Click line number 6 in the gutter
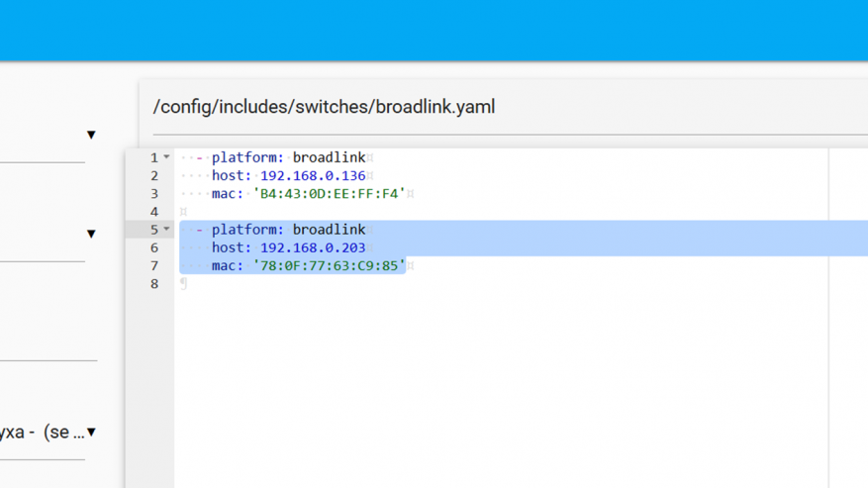Image resolution: width=868 pixels, height=488 pixels. pos(154,247)
